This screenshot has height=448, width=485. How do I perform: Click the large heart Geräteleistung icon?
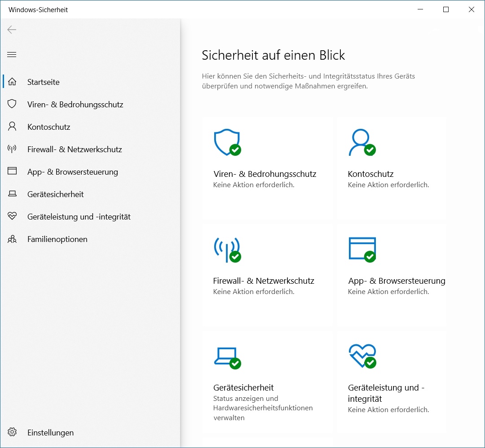coord(362,356)
